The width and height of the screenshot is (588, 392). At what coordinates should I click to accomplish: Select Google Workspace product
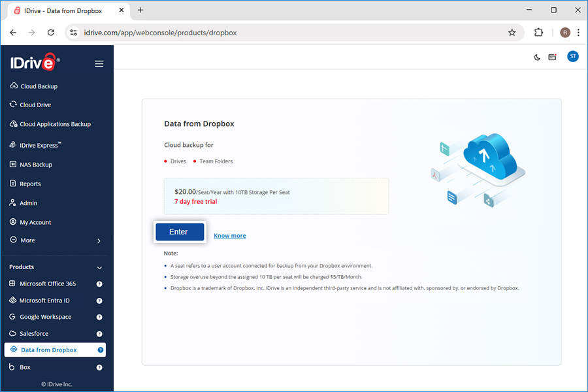[41, 317]
